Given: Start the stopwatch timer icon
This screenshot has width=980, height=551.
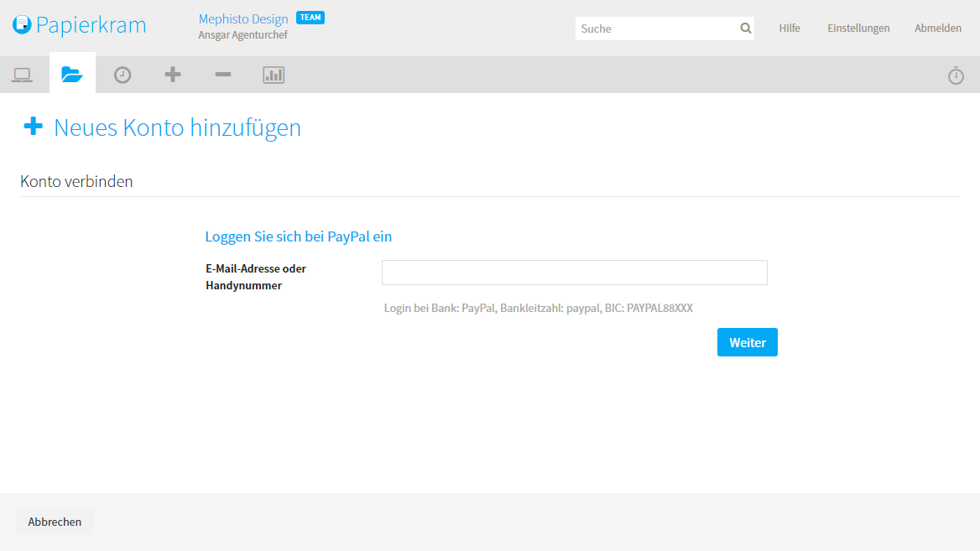Looking at the screenshot, I should click(956, 75).
